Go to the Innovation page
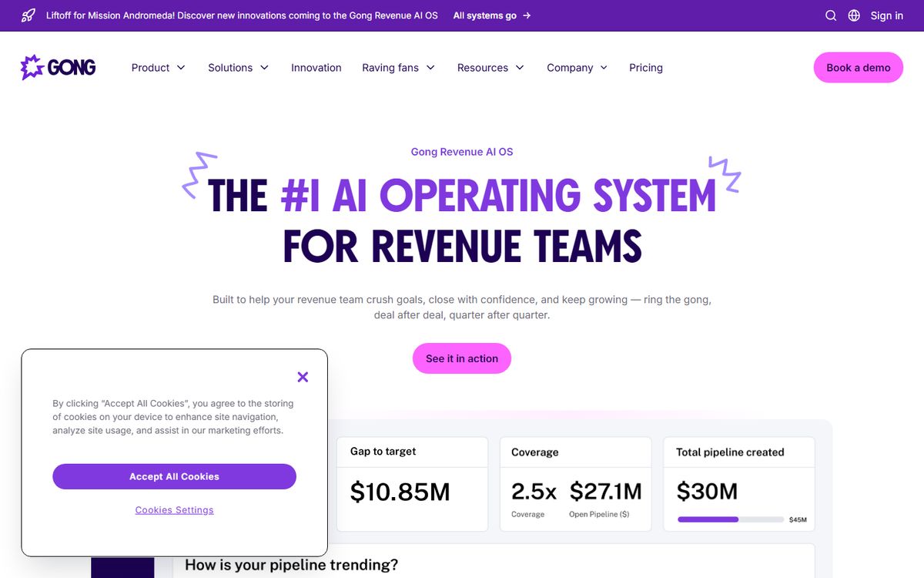Screen dimensions: 924x578 click(316, 68)
